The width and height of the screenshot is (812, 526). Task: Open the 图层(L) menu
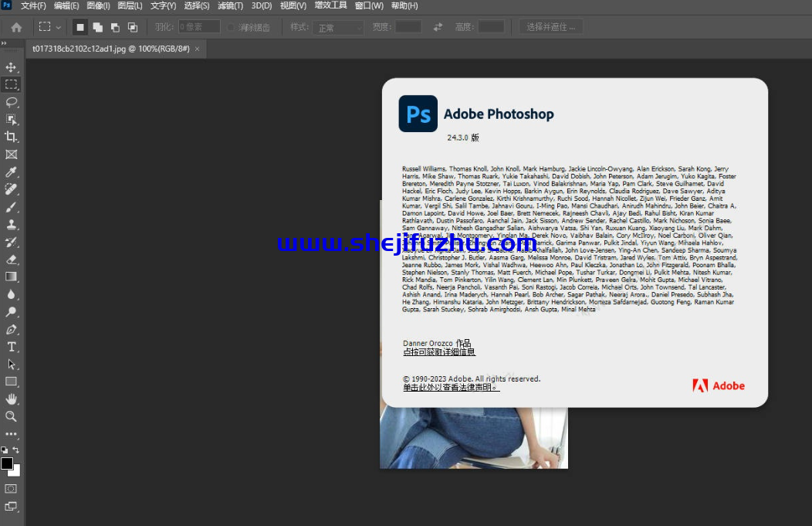coord(130,5)
